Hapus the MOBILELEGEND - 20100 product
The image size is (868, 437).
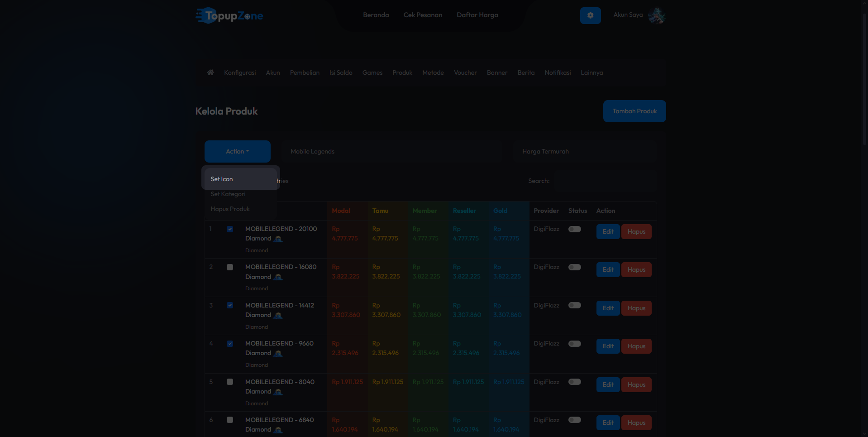click(x=636, y=231)
